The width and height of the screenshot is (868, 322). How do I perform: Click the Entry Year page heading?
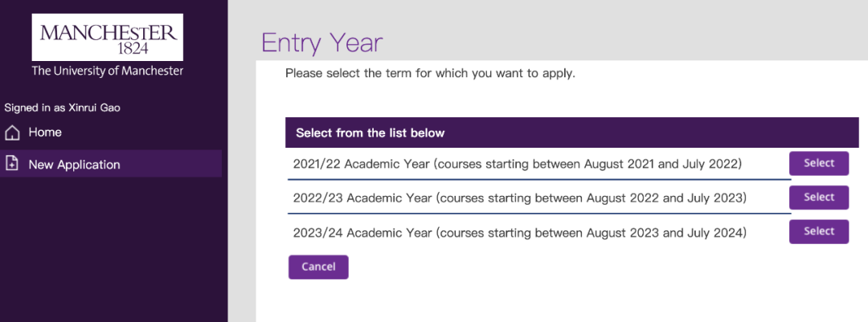pyautogui.click(x=322, y=43)
